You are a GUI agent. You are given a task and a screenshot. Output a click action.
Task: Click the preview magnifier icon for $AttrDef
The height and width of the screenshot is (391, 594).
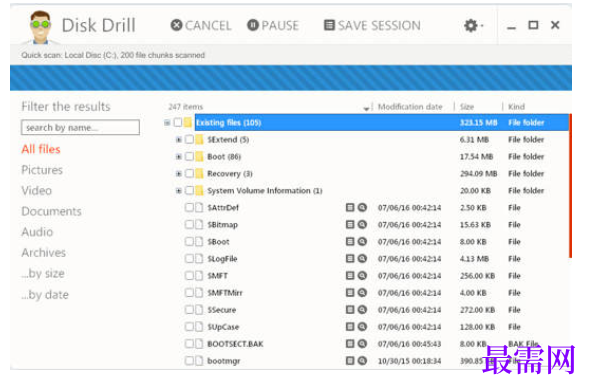click(x=362, y=208)
